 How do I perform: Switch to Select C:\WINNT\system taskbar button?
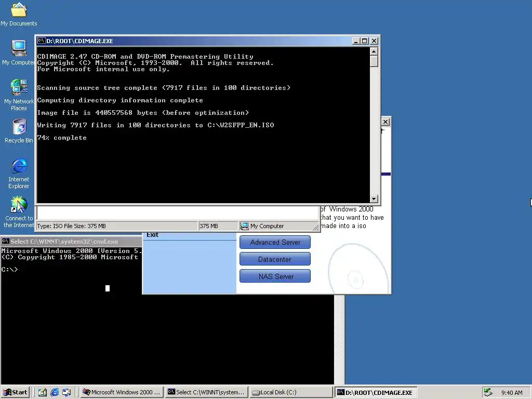click(206, 392)
